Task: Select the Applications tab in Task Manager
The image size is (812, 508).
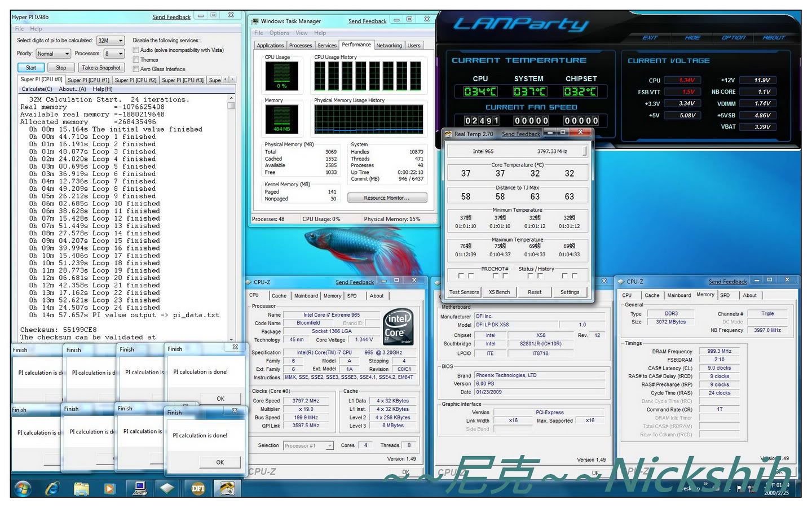Action: pos(270,46)
